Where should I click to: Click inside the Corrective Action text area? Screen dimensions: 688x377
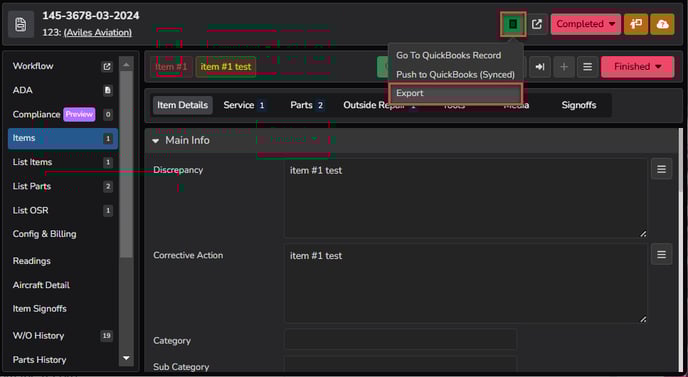pos(466,284)
